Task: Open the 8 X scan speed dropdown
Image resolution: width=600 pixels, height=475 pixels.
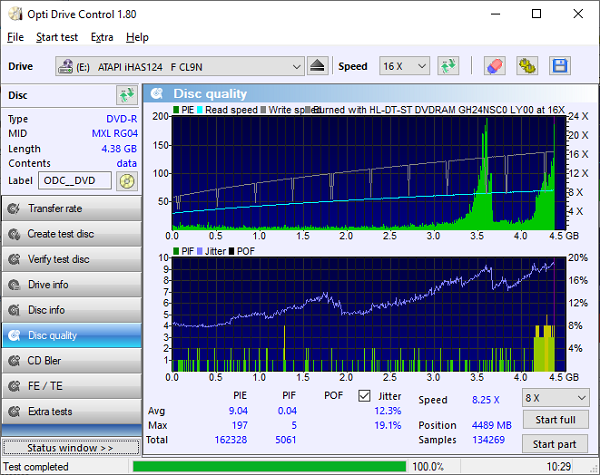Action: [554, 397]
